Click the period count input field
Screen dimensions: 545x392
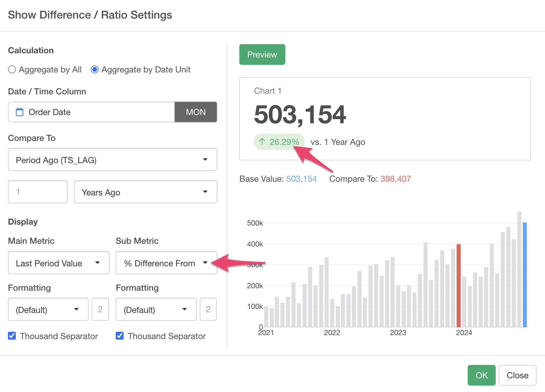point(38,192)
